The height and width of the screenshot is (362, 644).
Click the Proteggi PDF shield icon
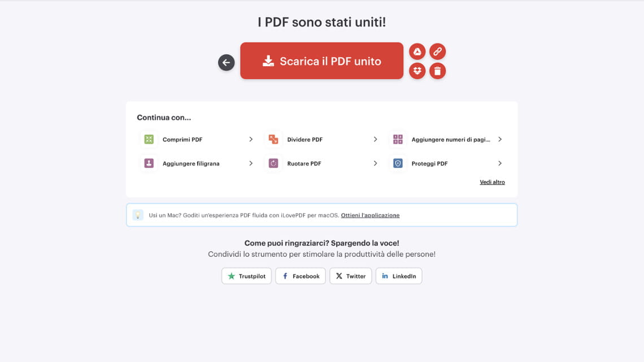coord(398,163)
